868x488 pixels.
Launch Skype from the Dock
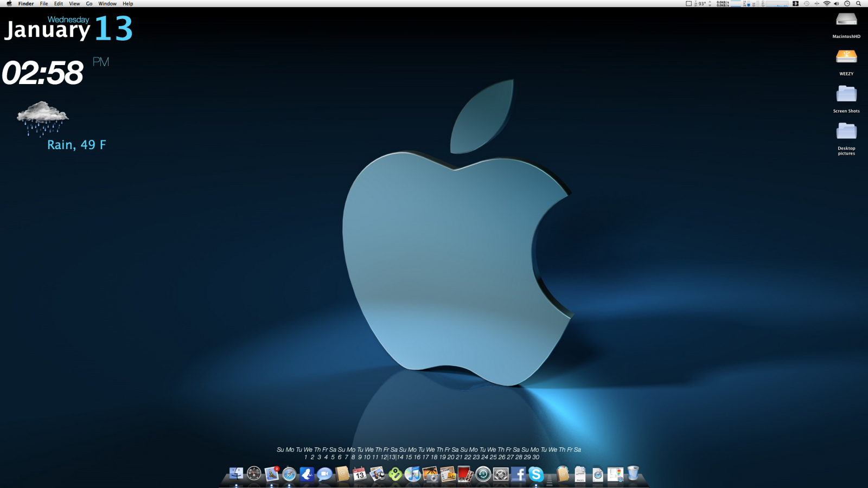click(x=536, y=474)
